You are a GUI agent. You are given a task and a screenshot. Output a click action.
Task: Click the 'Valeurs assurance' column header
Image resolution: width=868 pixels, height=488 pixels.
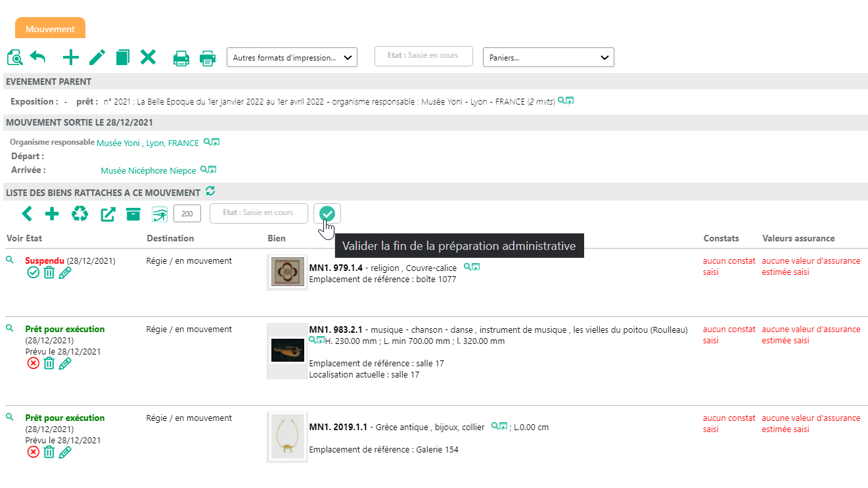798,238
